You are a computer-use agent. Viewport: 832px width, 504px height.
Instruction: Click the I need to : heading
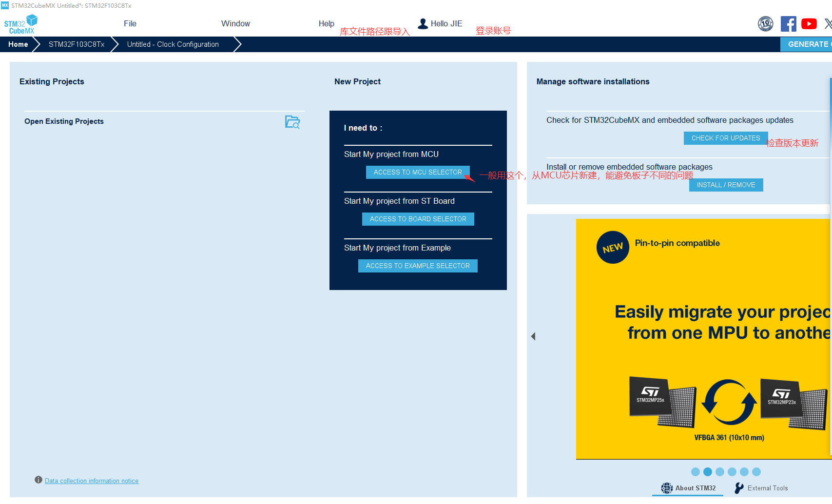363,128
